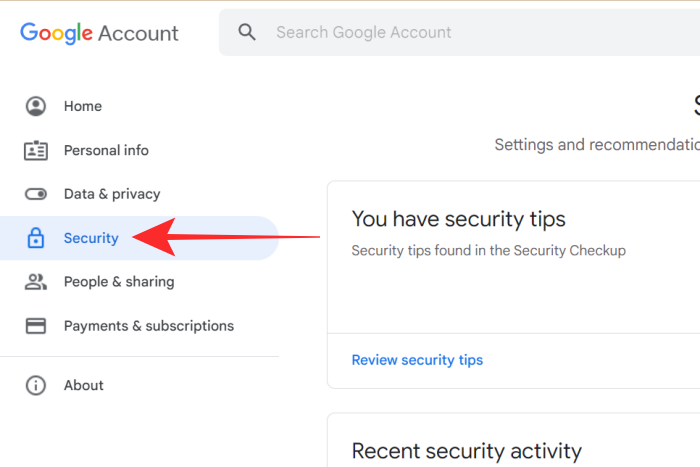Open the About page
Screen dimensions: 700x467
click(x=84, y=385)
